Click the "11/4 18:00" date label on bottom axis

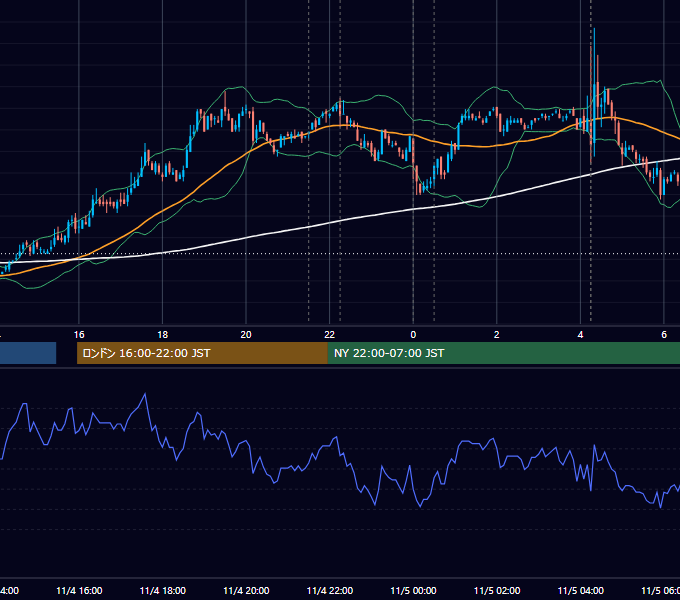point(163,591)
